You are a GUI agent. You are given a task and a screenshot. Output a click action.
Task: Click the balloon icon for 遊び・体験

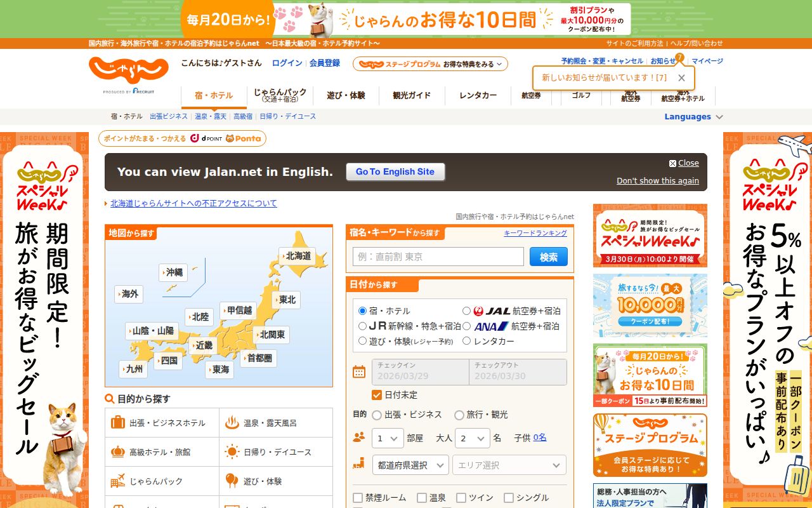pos(232,481)
